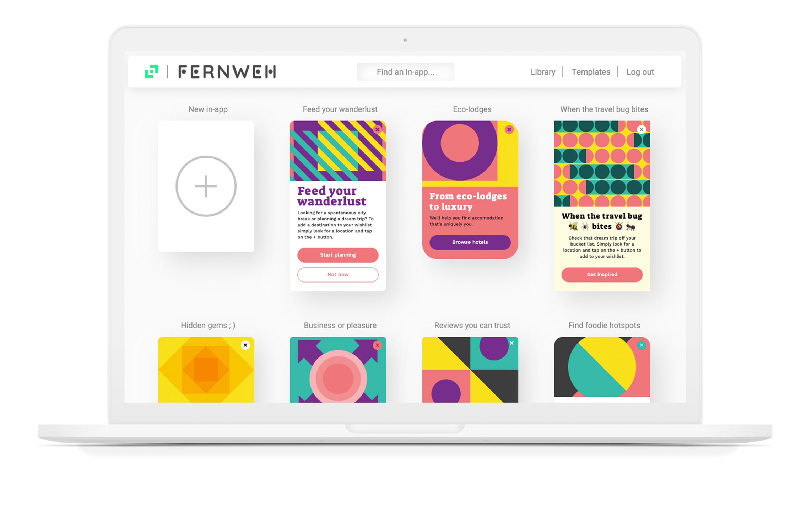This screenshot has height=511, width=812.
Task: Click Start planning button on wanderlust card
Action: coord(338,254)
